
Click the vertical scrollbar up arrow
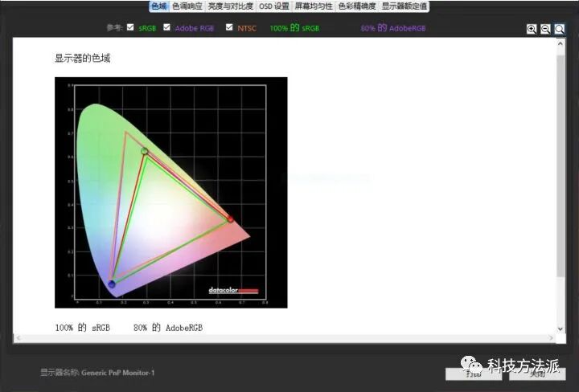[x=561, y=44]
